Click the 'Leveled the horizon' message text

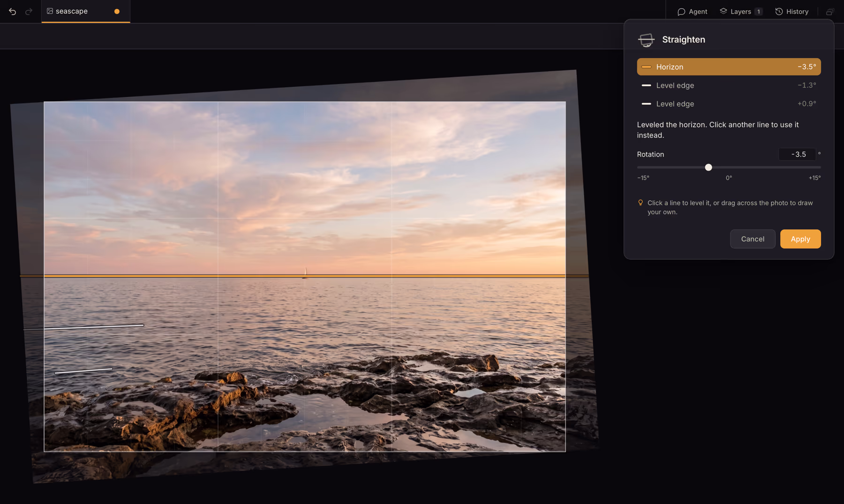point(717,130)
